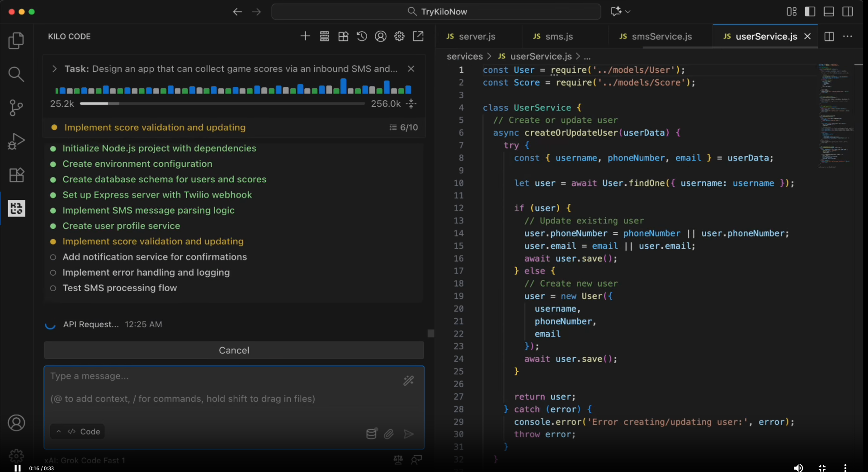Open Kilo Code settings gear
Screen dimensions: 868x472
[x=399, y=36]
